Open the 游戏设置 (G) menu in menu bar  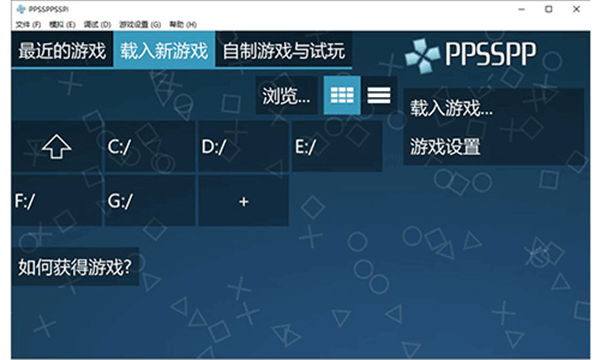[140, 24]
